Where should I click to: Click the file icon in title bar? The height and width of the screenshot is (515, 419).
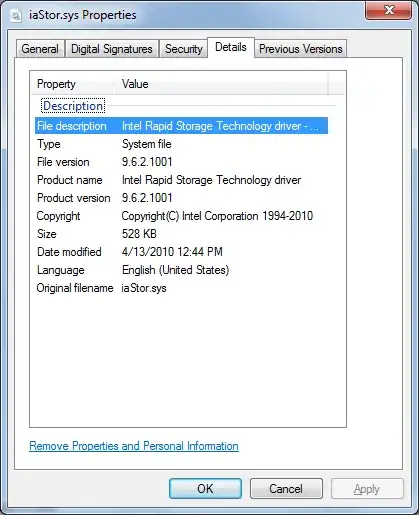[x=16, y=15]
